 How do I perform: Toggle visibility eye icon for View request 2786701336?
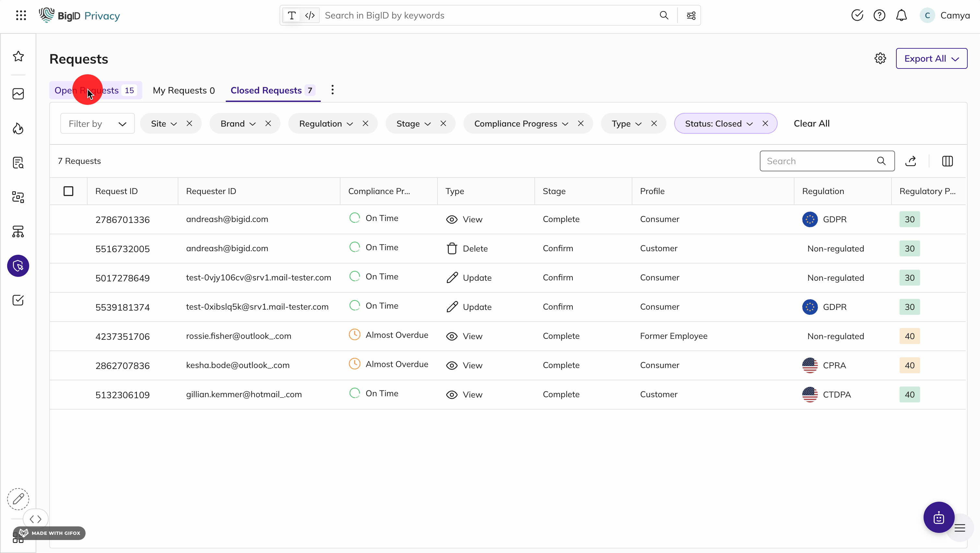click(452, 219)
